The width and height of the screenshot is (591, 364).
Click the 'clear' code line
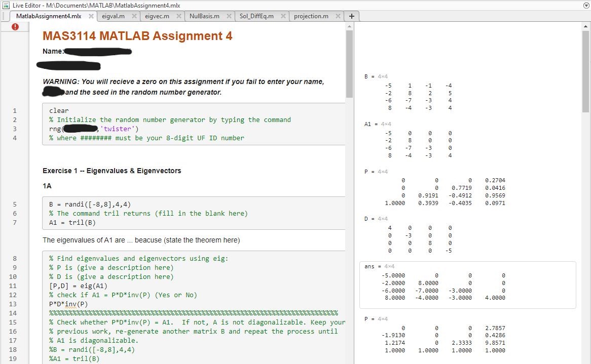pyautogui.click(x=59, y=111)
